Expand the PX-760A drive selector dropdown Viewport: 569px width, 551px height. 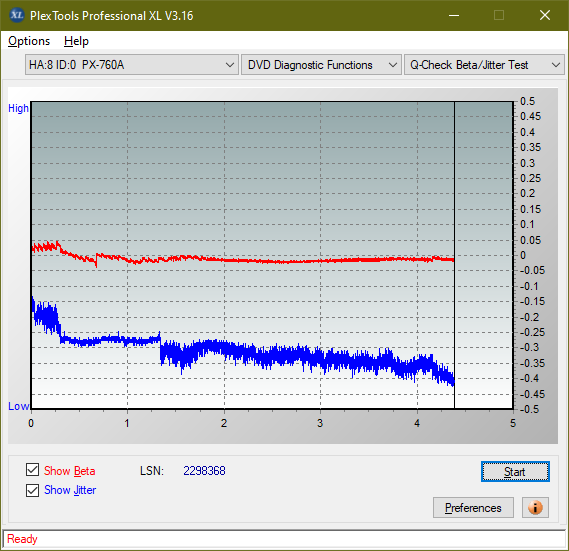click(132, 65)
